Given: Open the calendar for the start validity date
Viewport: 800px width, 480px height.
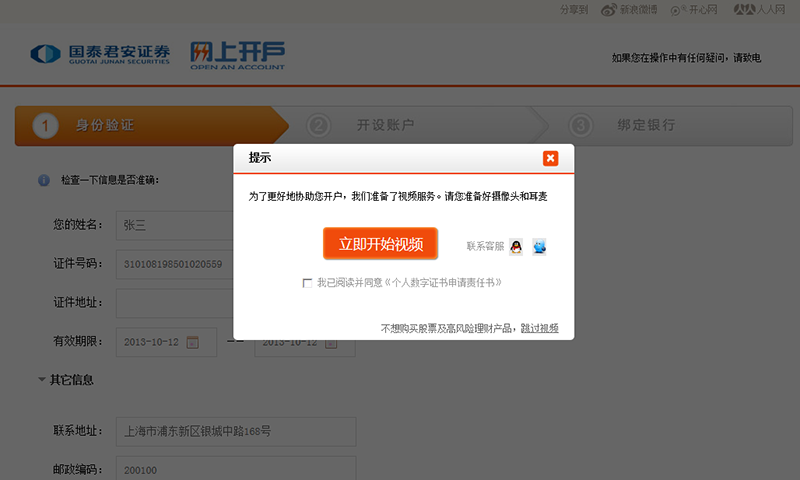Looking at the screenshot, I should coord(193,342).
